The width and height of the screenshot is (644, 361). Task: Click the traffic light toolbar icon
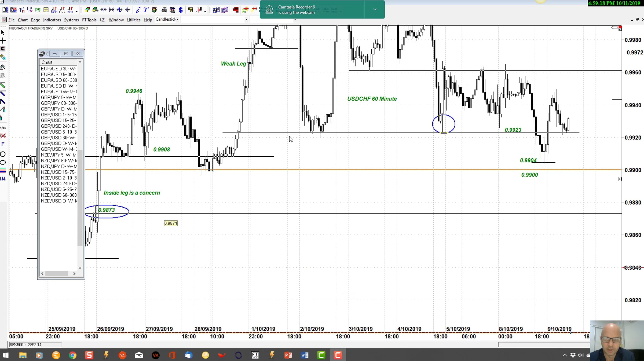[x=154, y=10]
